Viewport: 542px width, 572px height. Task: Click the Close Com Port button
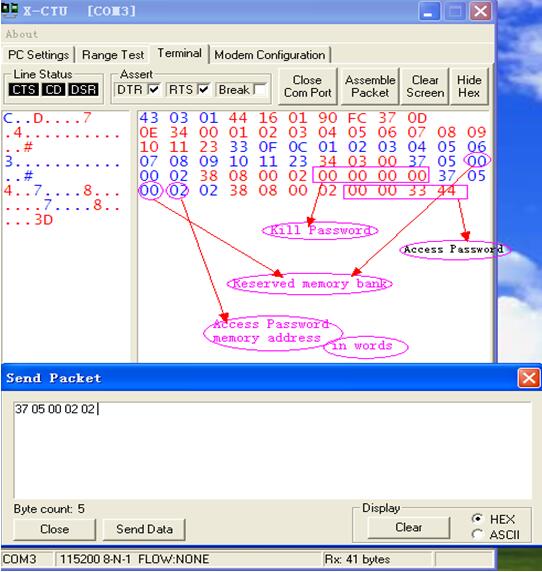[x=307, y=86]
